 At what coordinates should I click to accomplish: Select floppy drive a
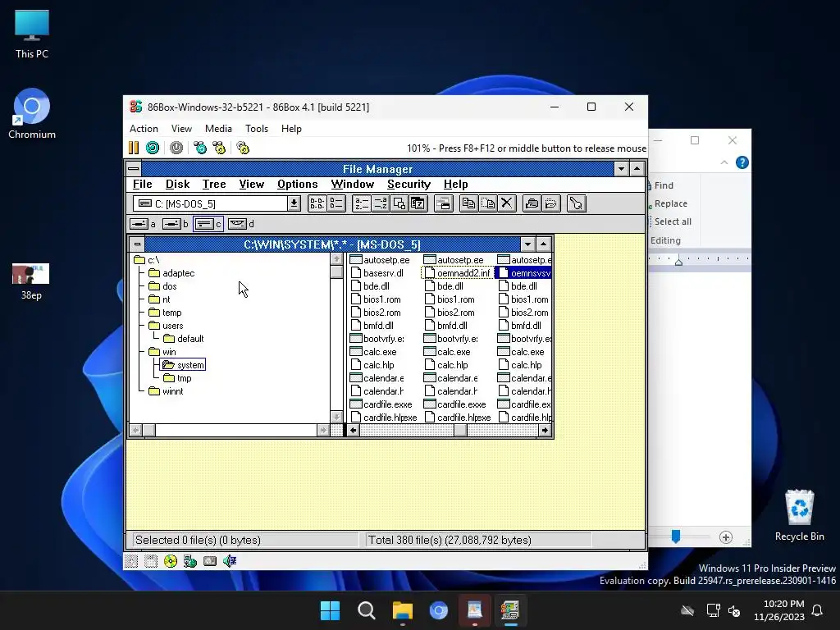tap(143, 224)
